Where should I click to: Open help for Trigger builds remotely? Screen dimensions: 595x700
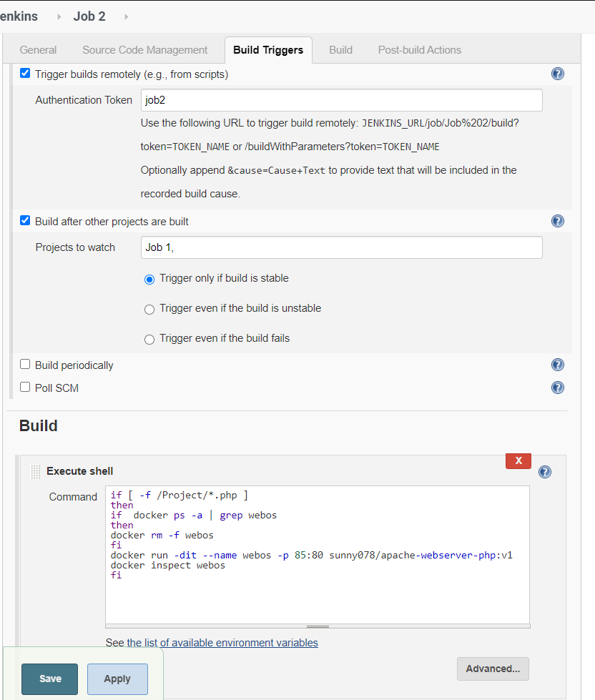point(557,73)
